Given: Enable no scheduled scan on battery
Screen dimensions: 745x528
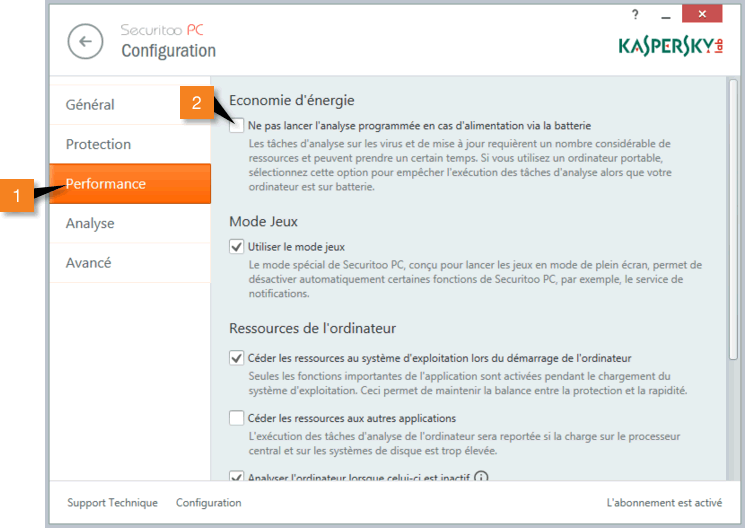Looking at the screenshot, I should click(237, 126).
